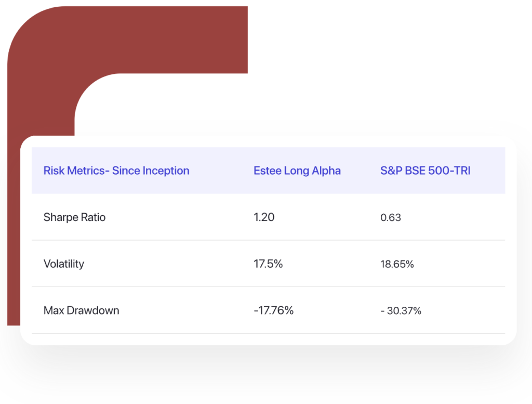Select benchmark Volatility value 18.65%

tap(397, 264)
